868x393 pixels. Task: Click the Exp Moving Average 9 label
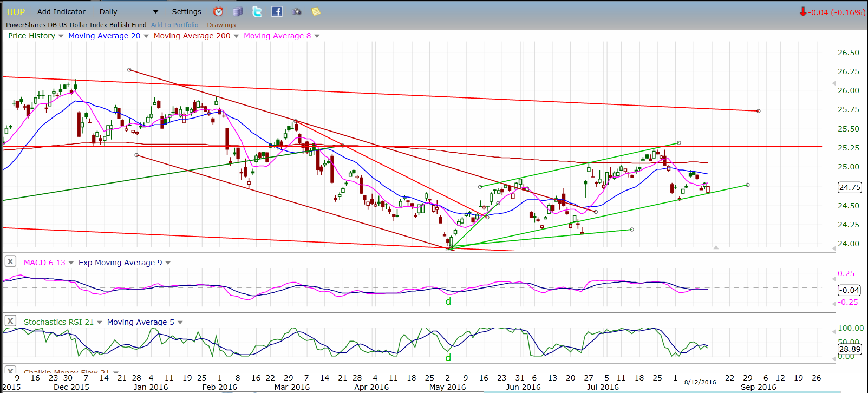[120, 263]
